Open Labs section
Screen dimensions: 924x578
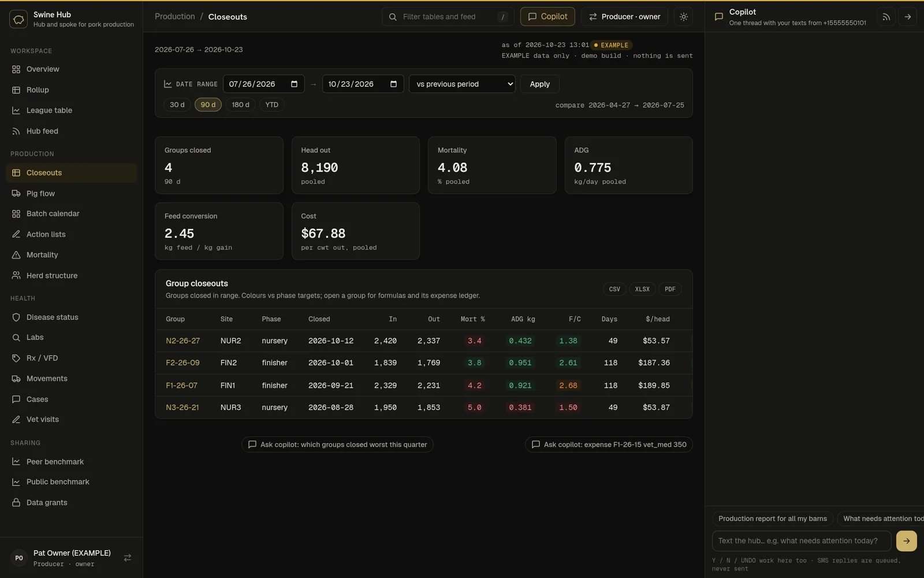pos(72,338)
